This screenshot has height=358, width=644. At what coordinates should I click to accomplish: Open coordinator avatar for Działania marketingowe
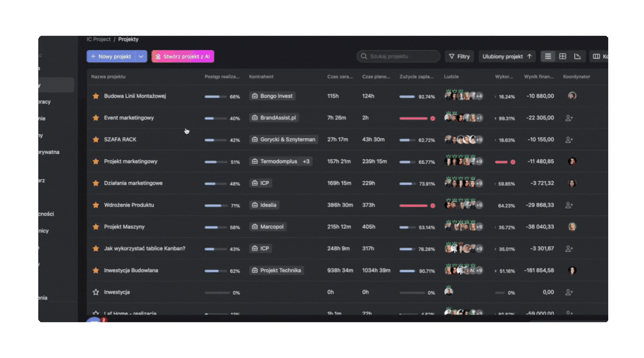(572, 183)
